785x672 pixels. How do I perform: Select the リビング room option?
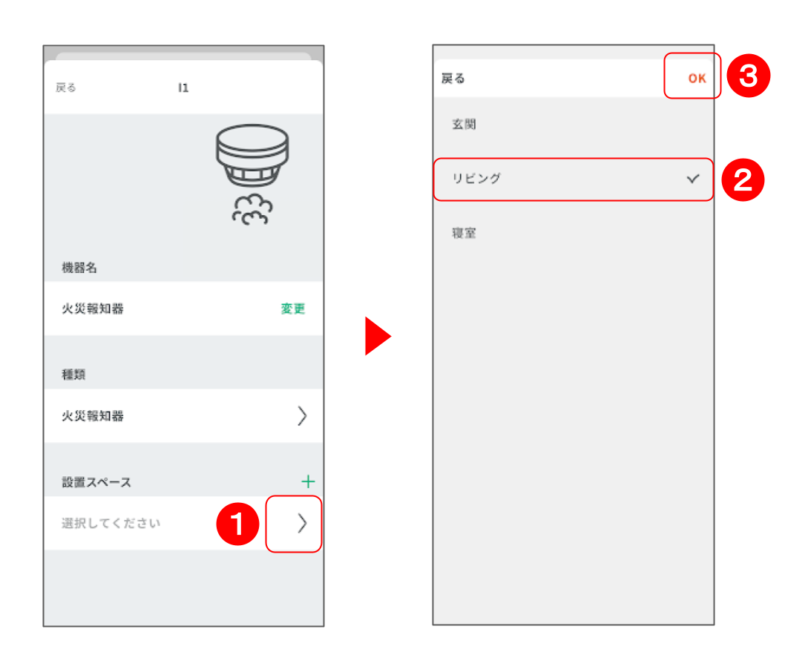click(574, 179)
